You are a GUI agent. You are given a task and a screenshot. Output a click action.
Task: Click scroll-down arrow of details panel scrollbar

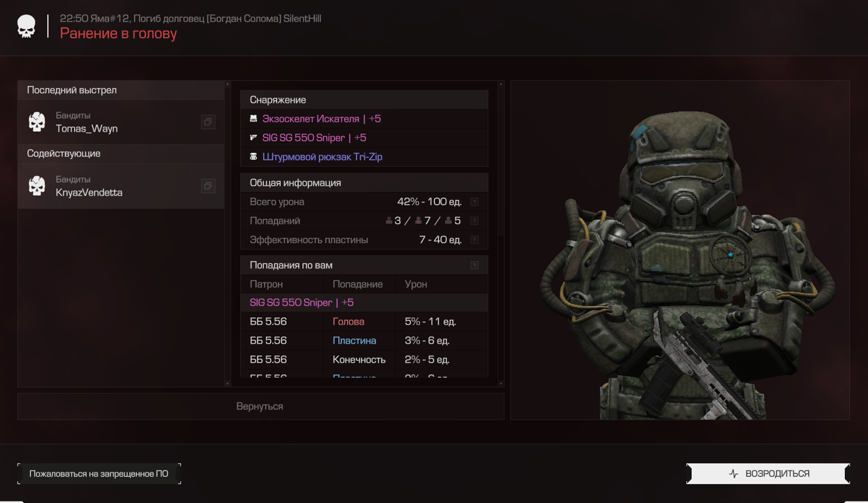(x=501, y=383)
